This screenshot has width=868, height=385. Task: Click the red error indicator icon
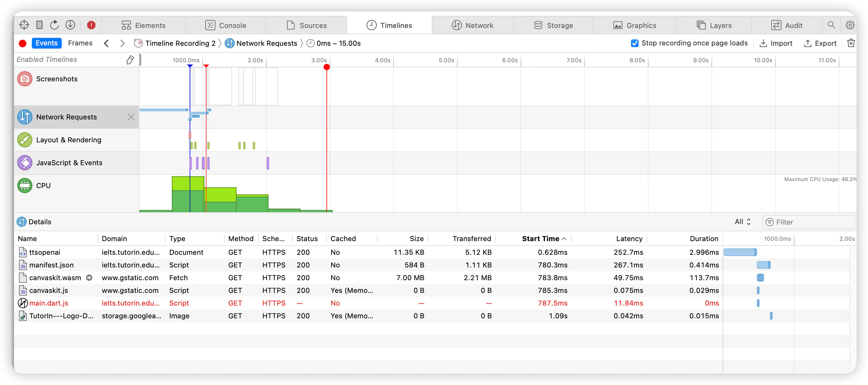click(x=91, y=25)
